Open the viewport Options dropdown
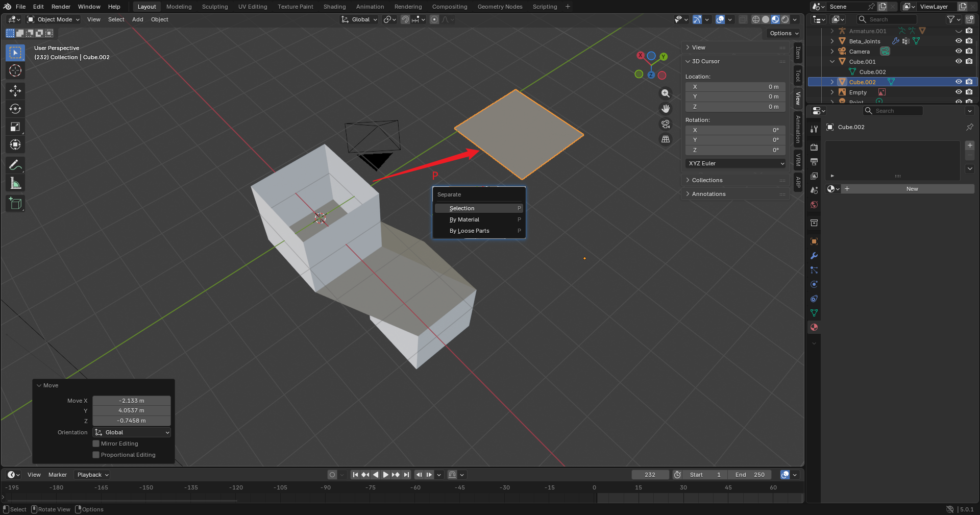Viewport: 980px width, 515px height. click(784, 33)
